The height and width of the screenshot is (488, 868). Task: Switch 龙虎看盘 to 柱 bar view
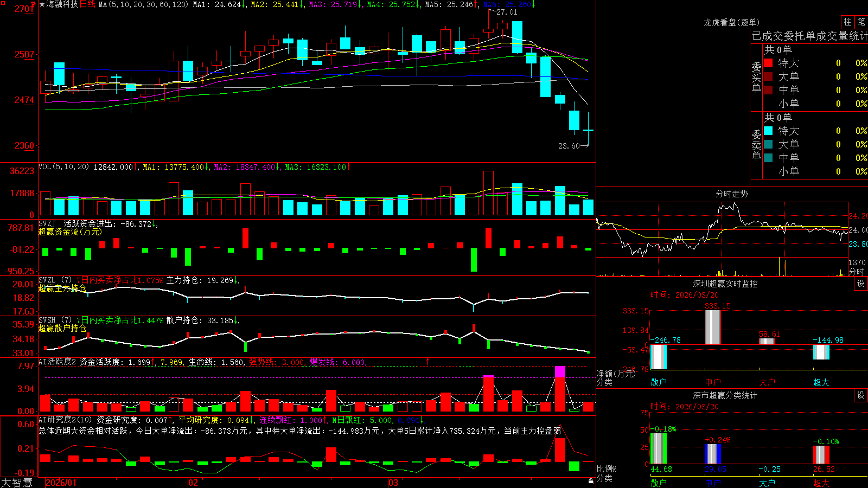point(847,22)
